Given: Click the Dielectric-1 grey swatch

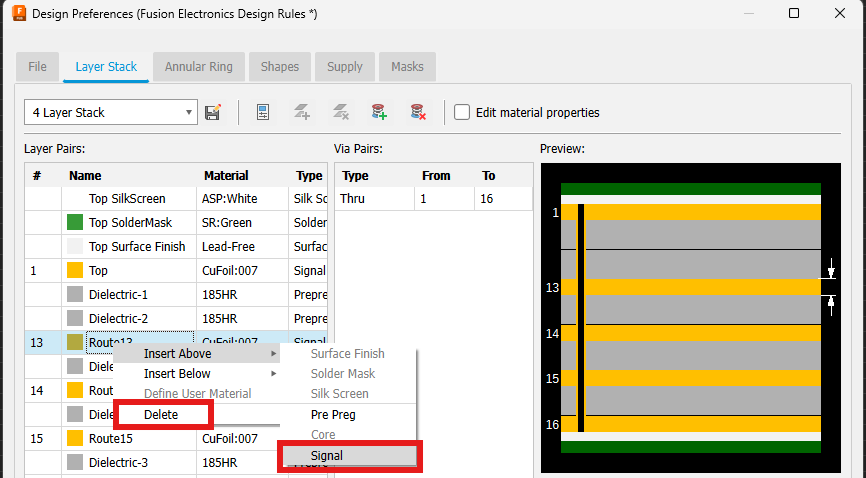Looking at the screenshot, I should coord(75,295).
